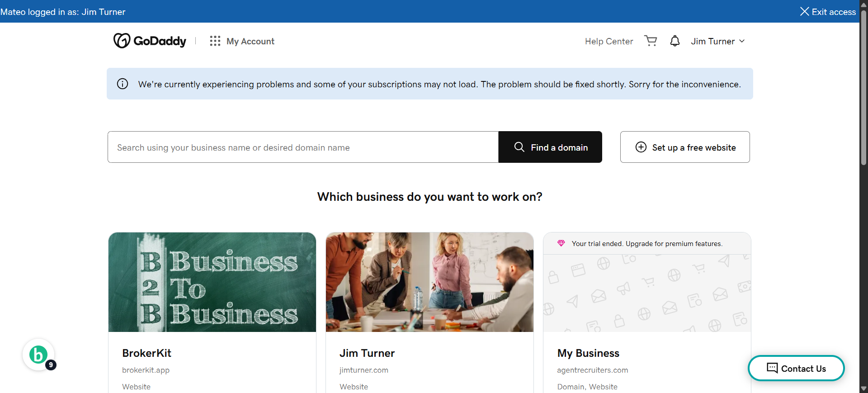This screenshot has height=393, width=868.
Task: Click the agentrecruiters.com domain text
Action: (x=592, y=370)
